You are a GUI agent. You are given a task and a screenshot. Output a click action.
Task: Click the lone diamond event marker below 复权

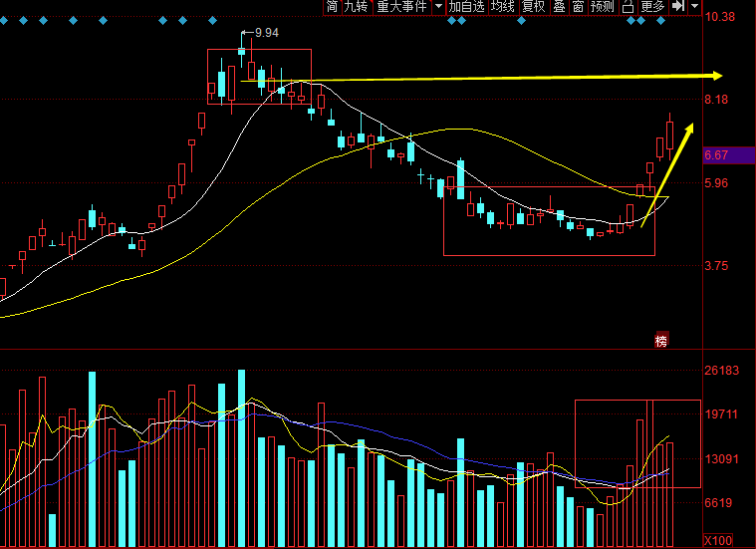click(521, 21)
